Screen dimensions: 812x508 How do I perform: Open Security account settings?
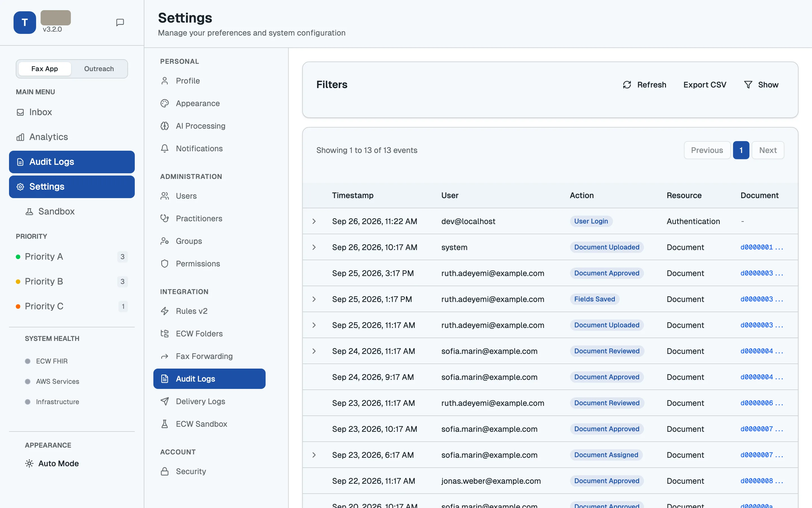click(x=209, y=471)
